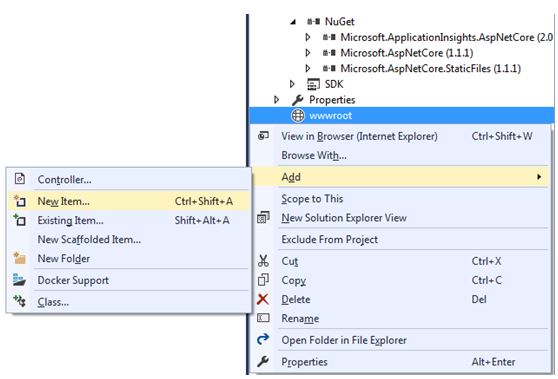Screen dimensions: 558x379
Task: Click the wwwroot globe icon
Action: point(298,115)
